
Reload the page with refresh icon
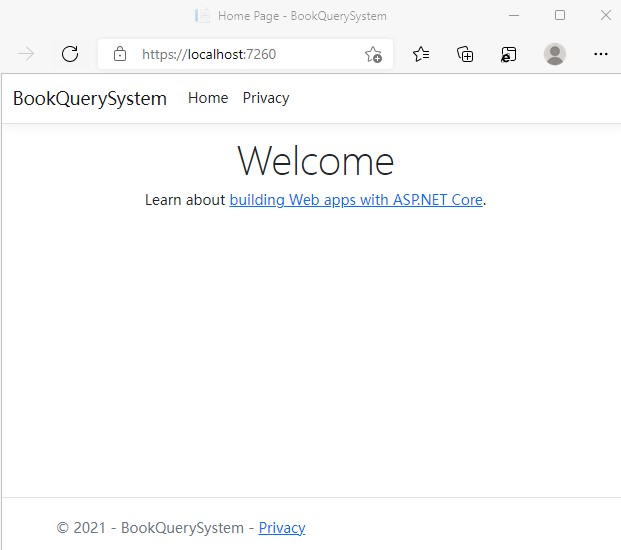(70, 54)
